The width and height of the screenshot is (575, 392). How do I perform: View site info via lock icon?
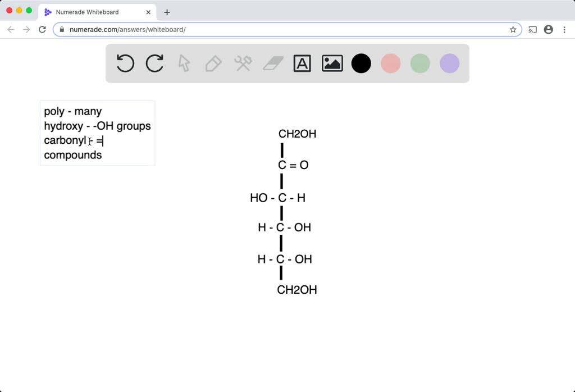click(62, 30)
